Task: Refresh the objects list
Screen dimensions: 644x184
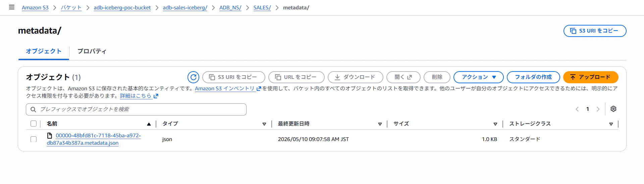Action: click(x=193, y=77)
